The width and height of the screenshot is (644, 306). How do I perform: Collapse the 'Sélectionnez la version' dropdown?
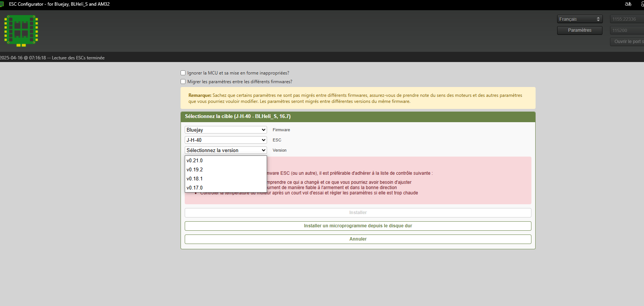[225, 150]
